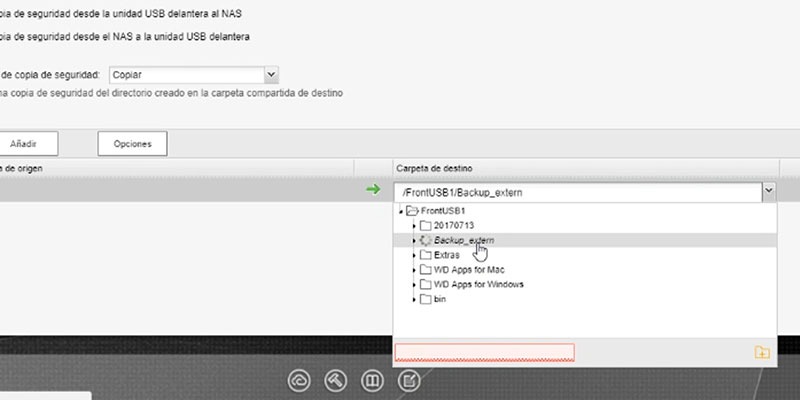Click the WD Apps for Mac folder icon
The height and width of the screenshot is (400, 800).
click(x=426, y=269)
